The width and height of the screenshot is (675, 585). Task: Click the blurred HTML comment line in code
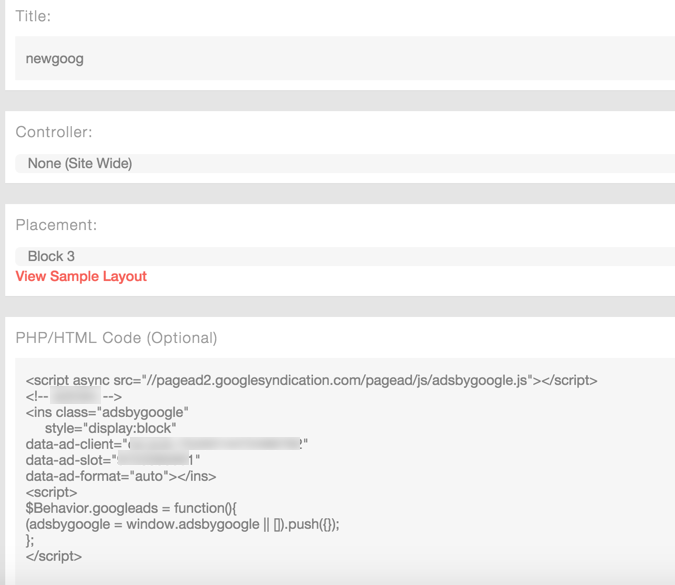pyautogui.click(x=74, y=397)
